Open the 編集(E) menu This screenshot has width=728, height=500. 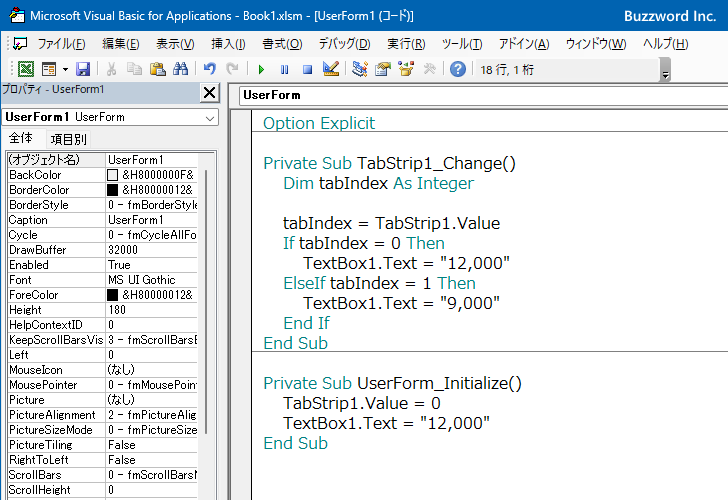pos(121,44)
